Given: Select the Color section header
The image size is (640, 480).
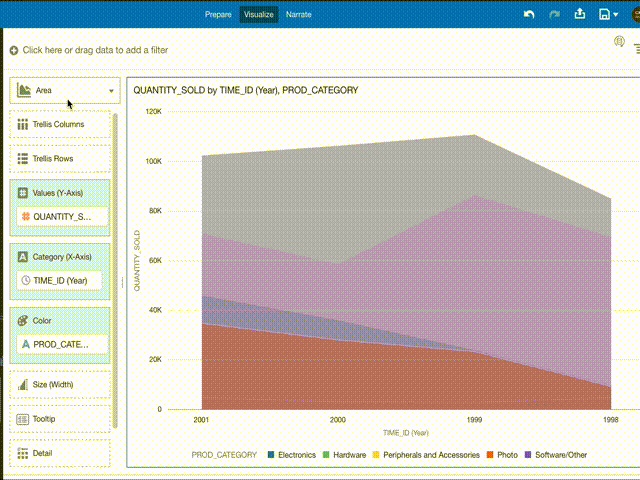Looking at the screenshot, I should coord(42,321).
